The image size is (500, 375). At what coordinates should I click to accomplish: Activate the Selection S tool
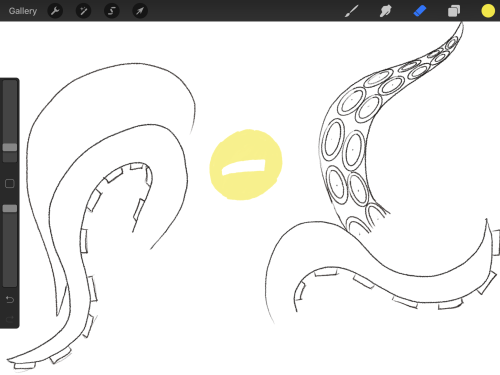click(x=112, y=11)
